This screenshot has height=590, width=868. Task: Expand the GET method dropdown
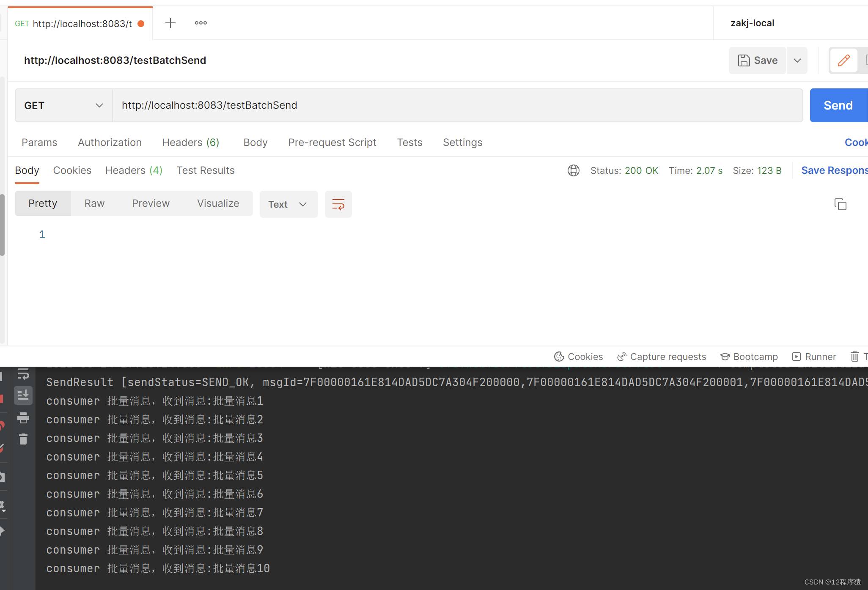point(63,105)
